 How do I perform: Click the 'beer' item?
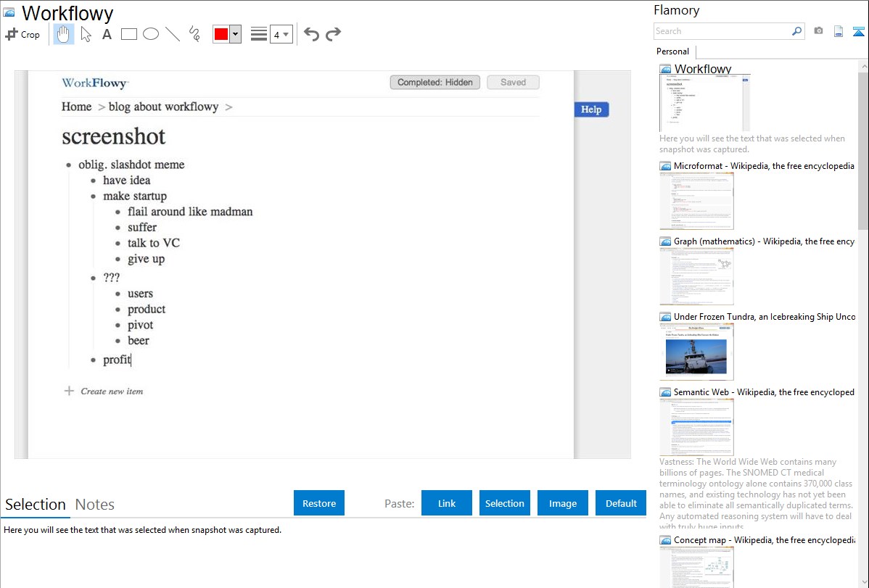click(x=139, y=340)
